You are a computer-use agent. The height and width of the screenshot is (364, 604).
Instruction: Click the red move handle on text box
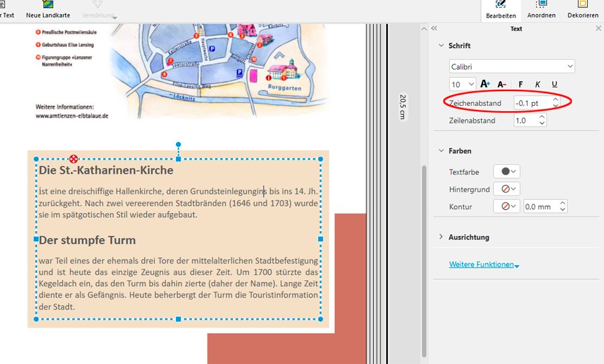[73, 159]
